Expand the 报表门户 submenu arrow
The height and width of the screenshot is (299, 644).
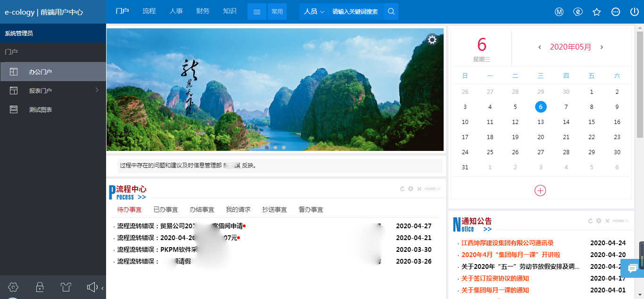[x=97, y=90]
